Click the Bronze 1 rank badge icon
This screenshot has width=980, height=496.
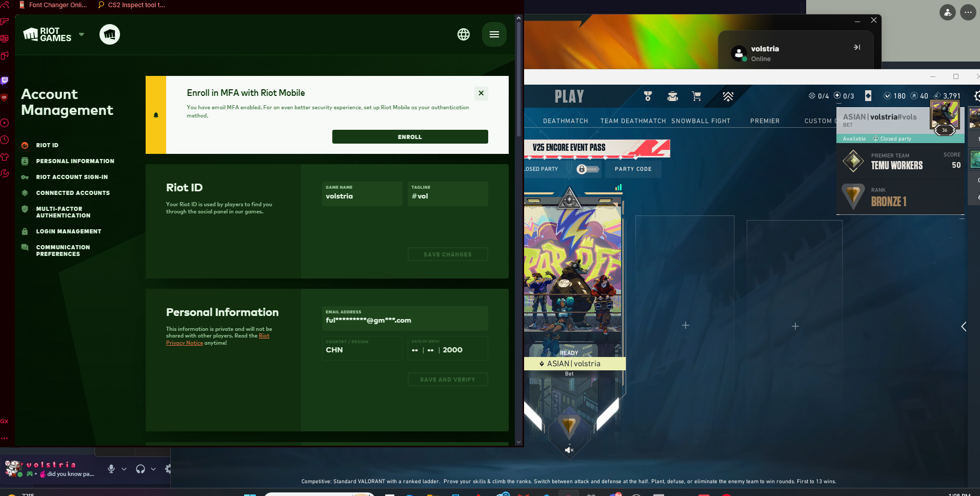(x=853, y=196)
